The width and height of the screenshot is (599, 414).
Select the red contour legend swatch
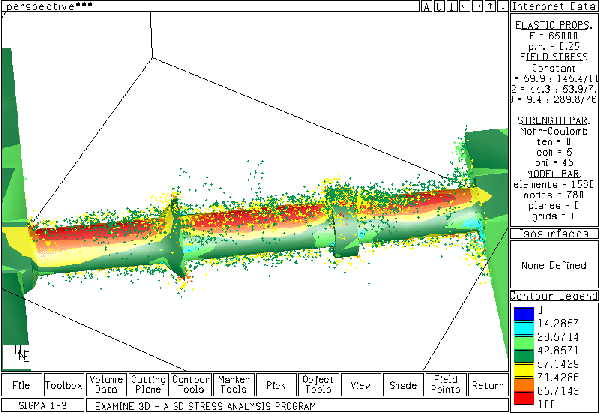click(x=524, y=398)
